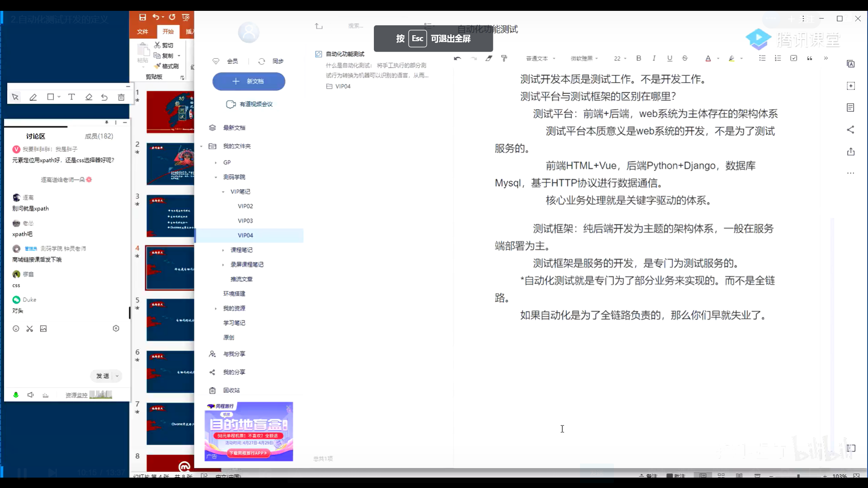
Task: Click the eraser clear-format icon
Action: coord(489,58)
